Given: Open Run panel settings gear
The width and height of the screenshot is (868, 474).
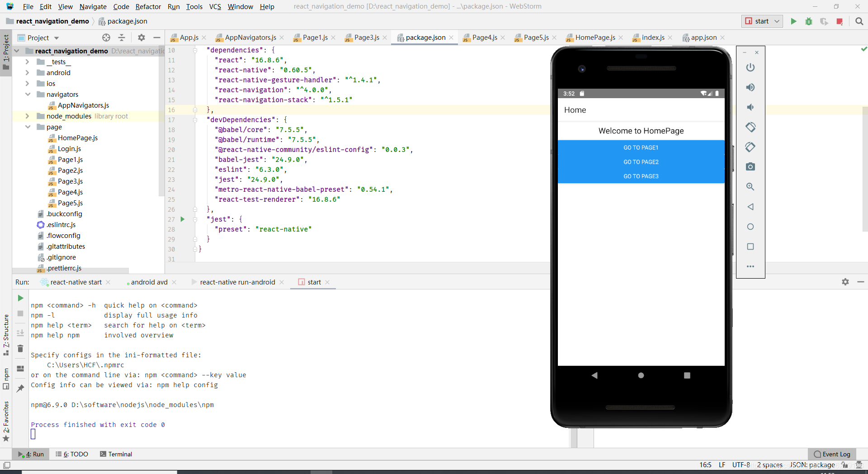Looking at the screenshot, I should 845,282.
